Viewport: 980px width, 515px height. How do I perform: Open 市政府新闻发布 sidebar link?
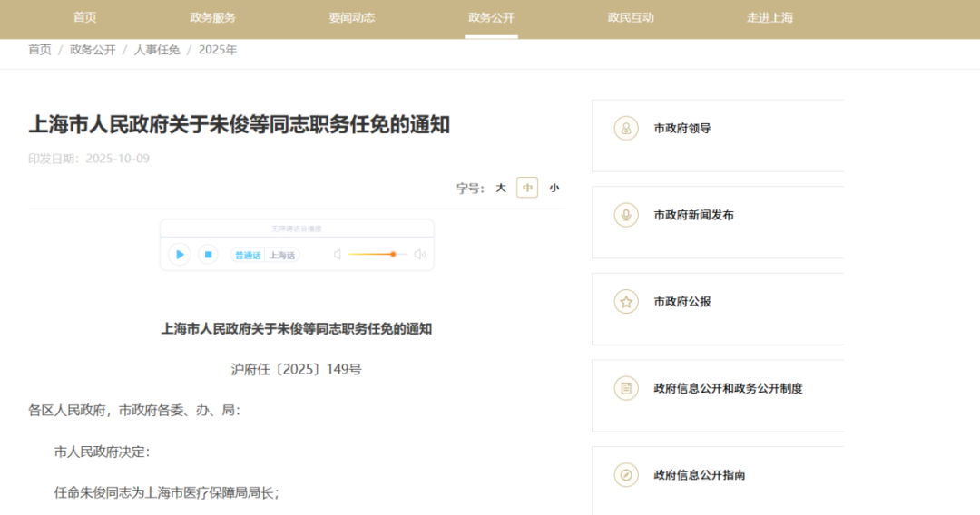pyautogui.click(x=694, y=216)
